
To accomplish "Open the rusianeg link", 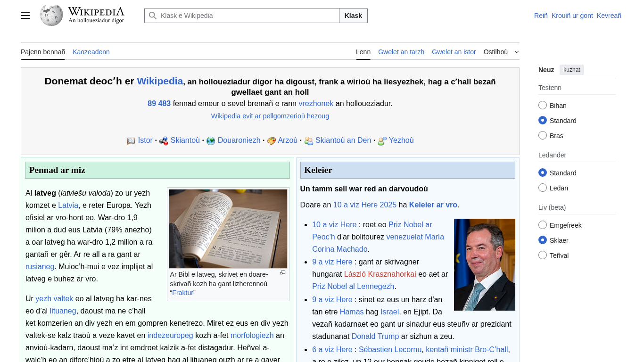I will tap(40, 266).
